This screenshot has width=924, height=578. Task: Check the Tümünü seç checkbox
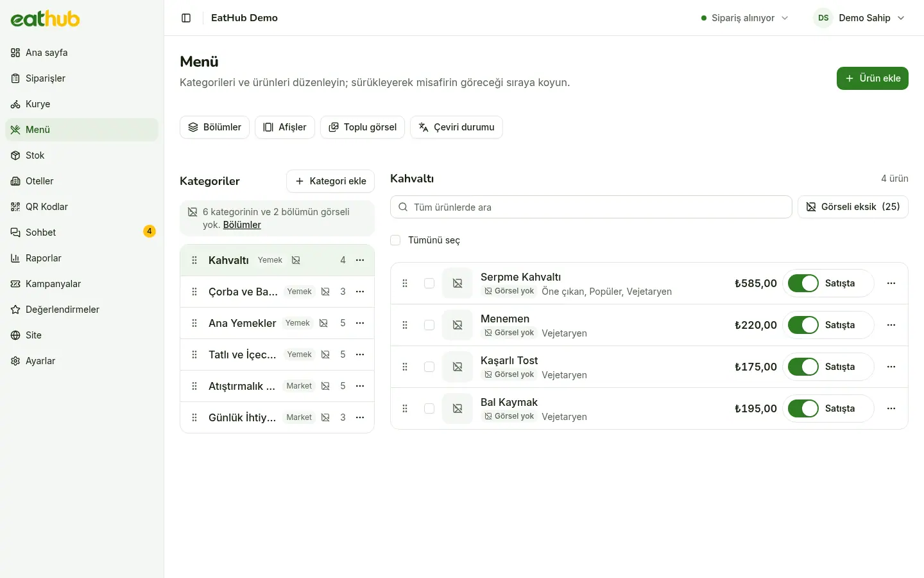(395, 240)
